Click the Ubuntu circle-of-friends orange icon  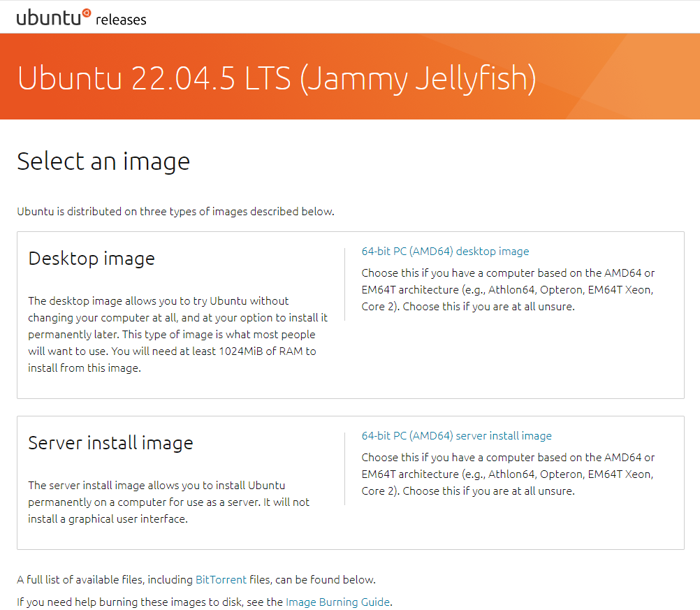tap(87, 13)
